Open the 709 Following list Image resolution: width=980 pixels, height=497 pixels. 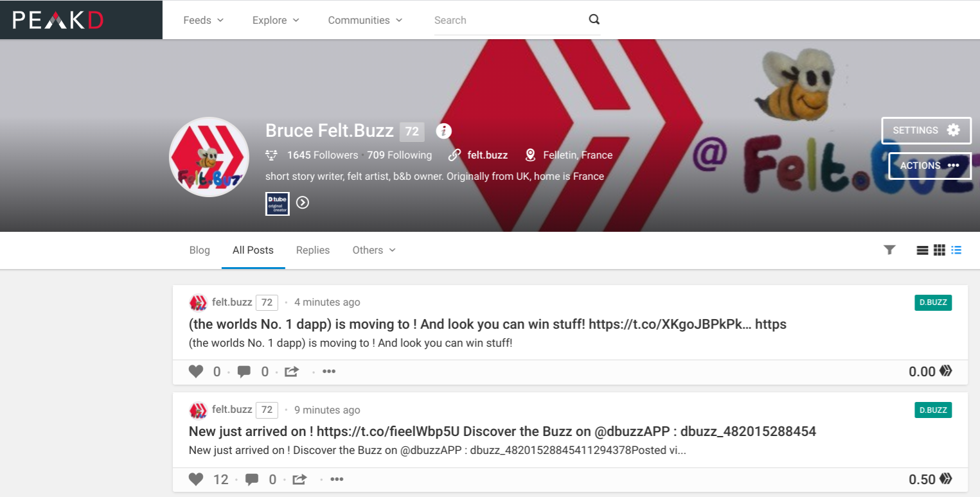[x=400, y=155]
